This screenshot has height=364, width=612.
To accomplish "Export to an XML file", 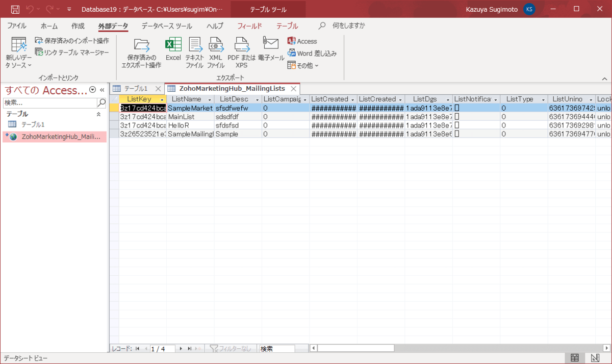I will tap(216, 53).
